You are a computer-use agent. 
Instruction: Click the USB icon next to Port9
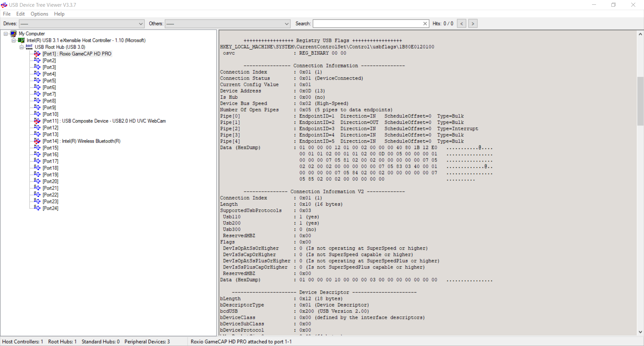click(37, 107)
